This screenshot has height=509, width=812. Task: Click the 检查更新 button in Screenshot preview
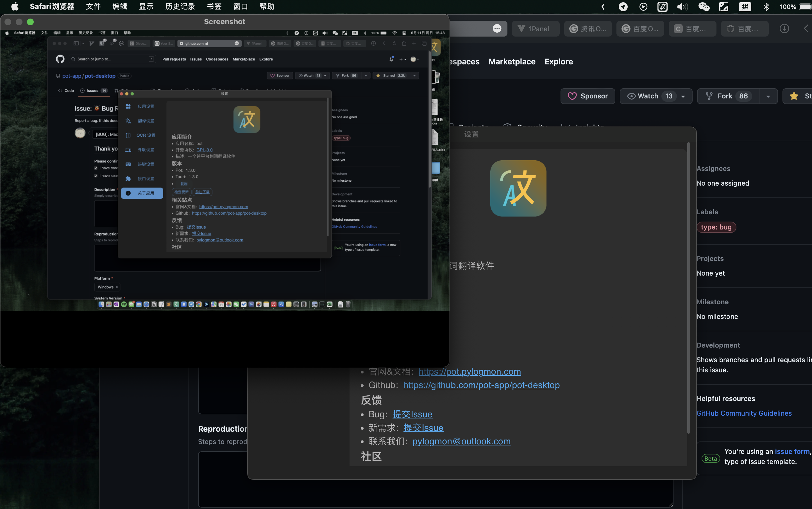click(x=181, y=192)
